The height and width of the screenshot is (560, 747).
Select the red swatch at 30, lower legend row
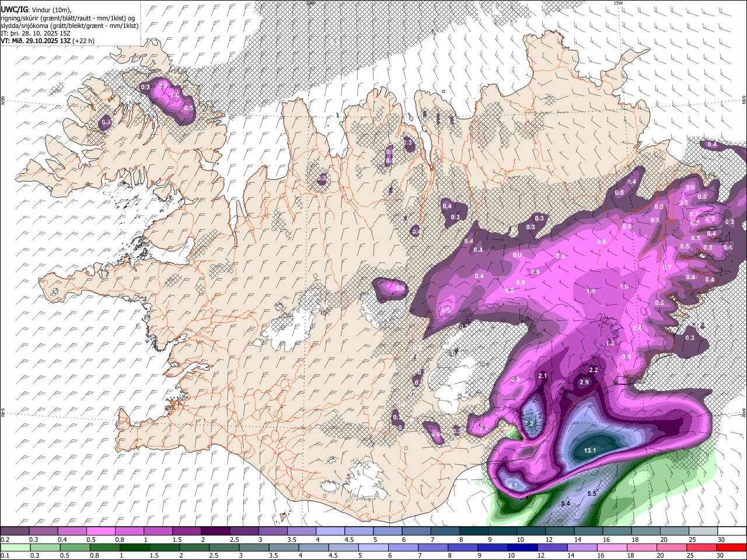(731, 547)
